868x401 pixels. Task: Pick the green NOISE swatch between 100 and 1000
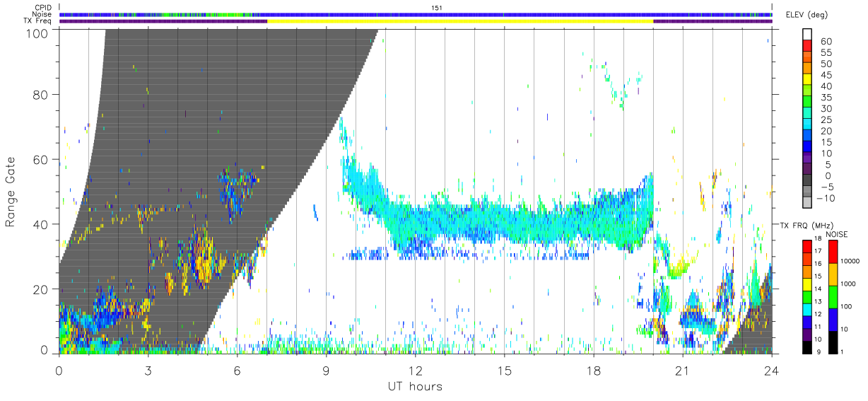coord(832,296)
